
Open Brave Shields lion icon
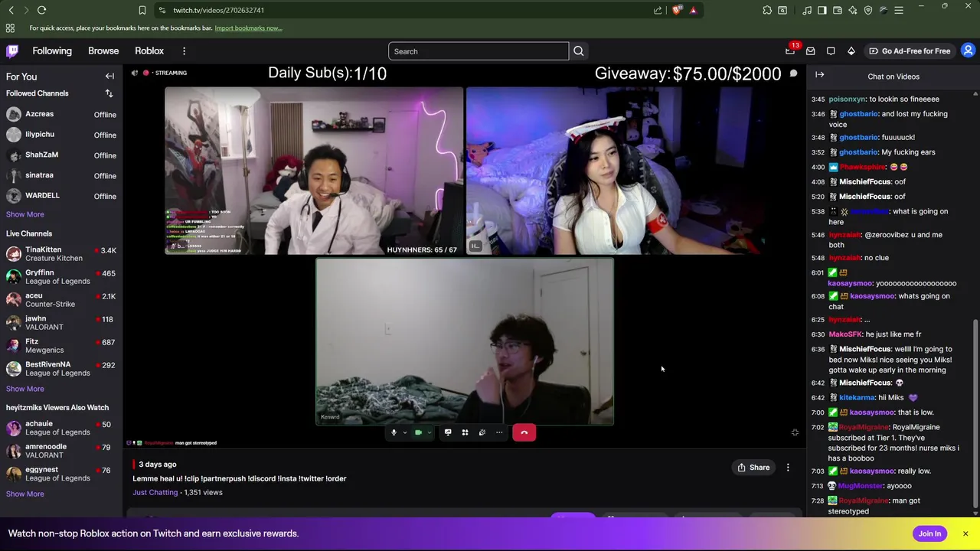676,10
